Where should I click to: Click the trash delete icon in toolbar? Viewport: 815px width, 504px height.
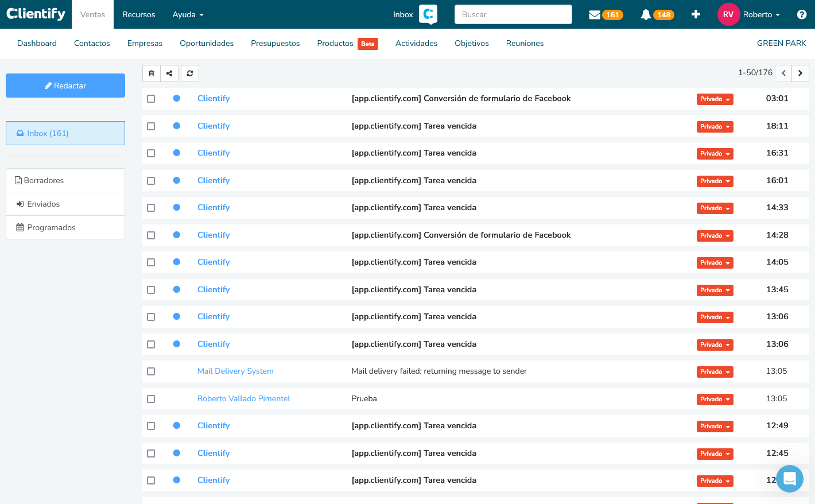152,73
